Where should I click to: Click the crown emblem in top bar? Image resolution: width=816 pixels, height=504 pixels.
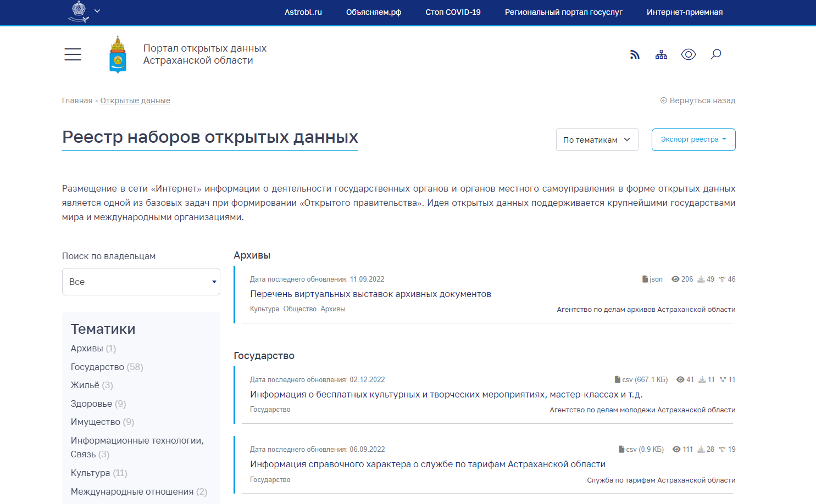click(79, 12)
